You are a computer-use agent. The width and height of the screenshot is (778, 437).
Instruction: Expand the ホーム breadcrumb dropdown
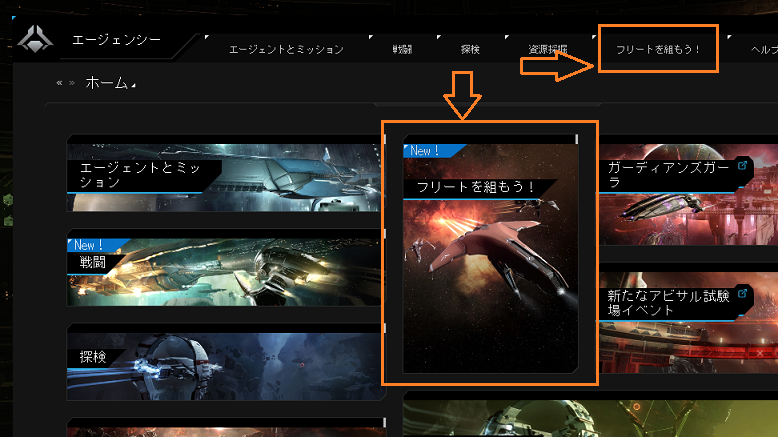point(110,83)
